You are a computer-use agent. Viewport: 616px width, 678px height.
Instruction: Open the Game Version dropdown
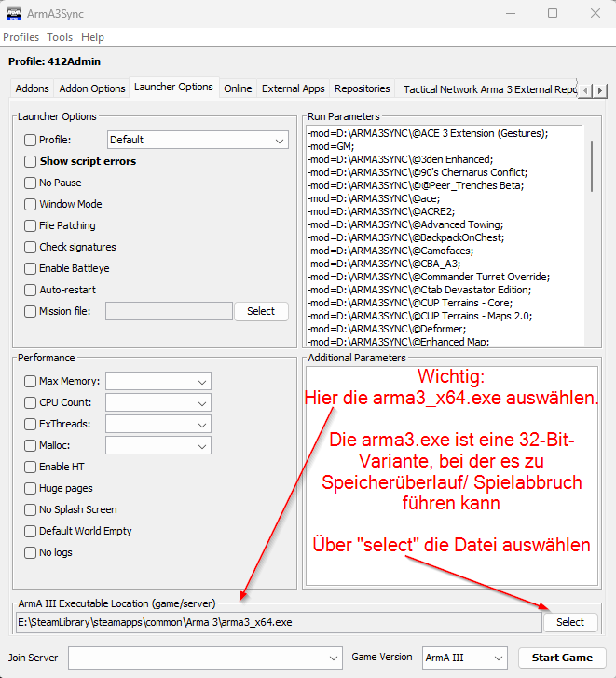pyautogui.click(x=464, y=658)
